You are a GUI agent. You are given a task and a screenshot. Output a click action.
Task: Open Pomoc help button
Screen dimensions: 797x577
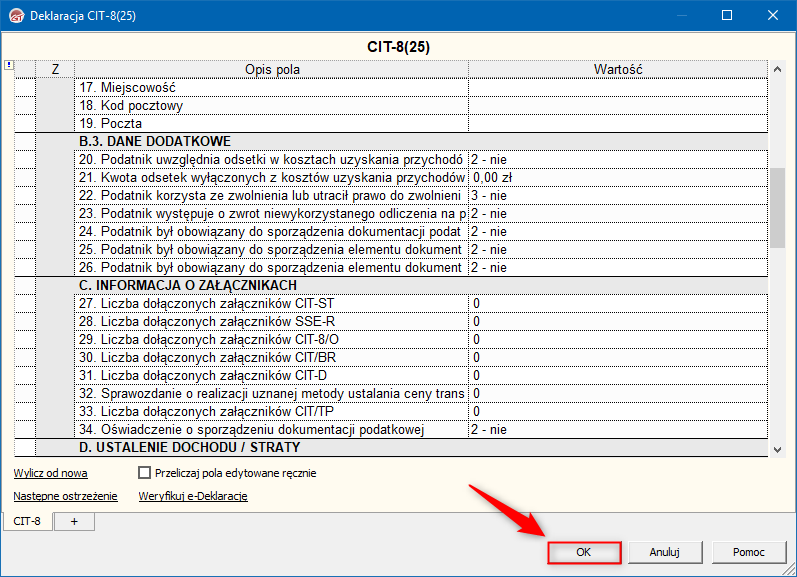(748, 552)
